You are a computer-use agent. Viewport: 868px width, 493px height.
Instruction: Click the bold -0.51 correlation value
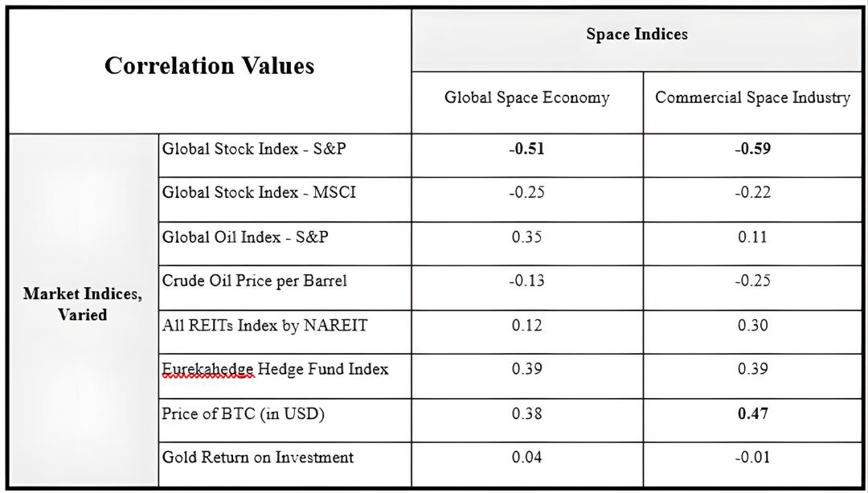click(x=526, y=149)
